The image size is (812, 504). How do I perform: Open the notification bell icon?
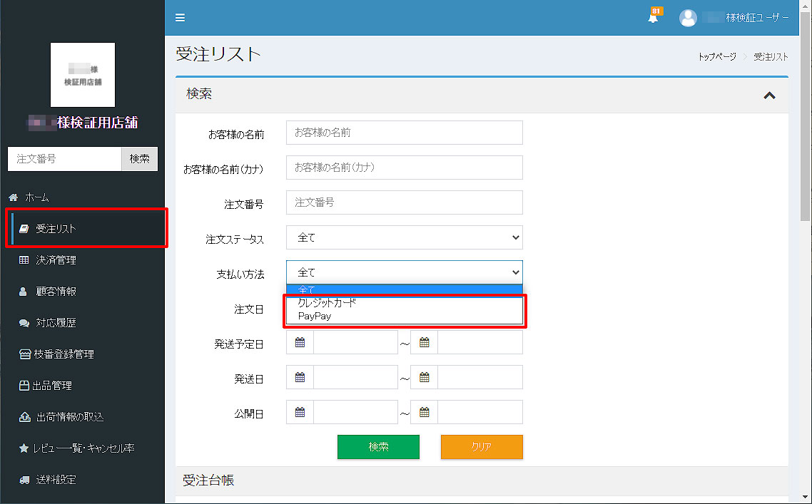click(x=653, y=18)
